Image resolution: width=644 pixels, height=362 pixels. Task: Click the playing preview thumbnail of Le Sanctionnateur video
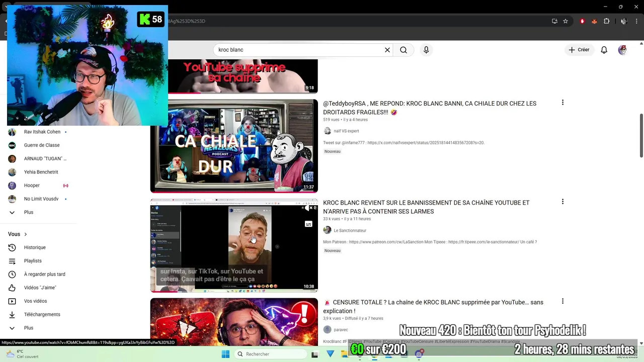234,245
